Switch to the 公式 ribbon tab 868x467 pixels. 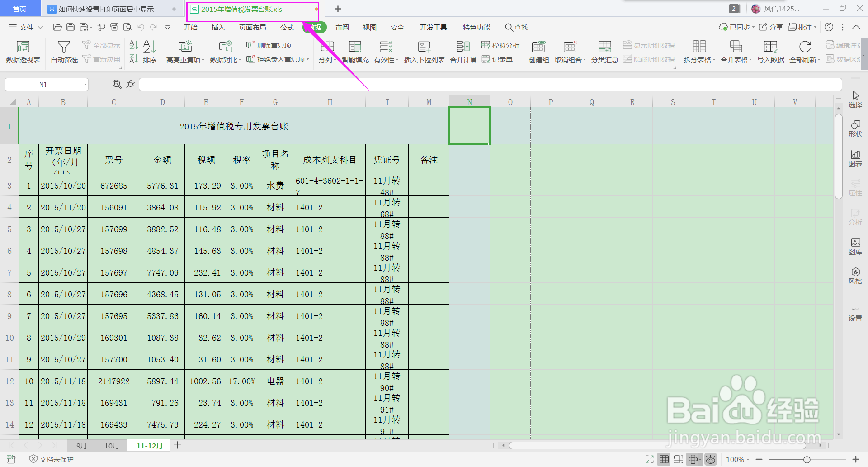[287, 27]
